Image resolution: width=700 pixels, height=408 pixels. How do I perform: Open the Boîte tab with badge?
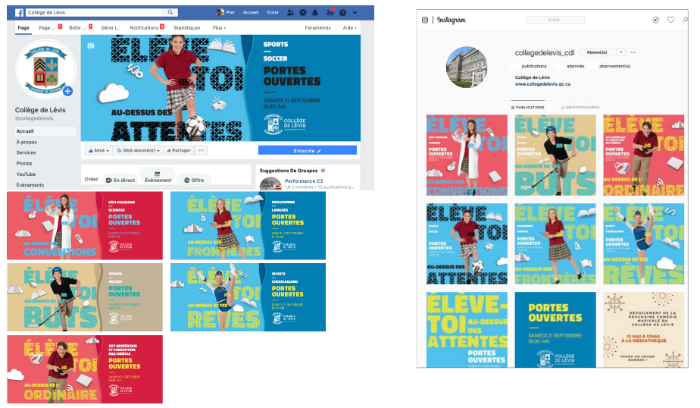coord(80,28)
